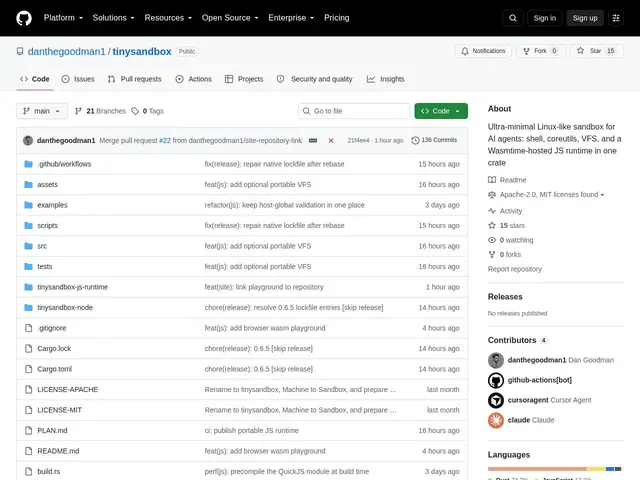
Task: Switch to the Pull requests tab
Action: tap(135, 79)
